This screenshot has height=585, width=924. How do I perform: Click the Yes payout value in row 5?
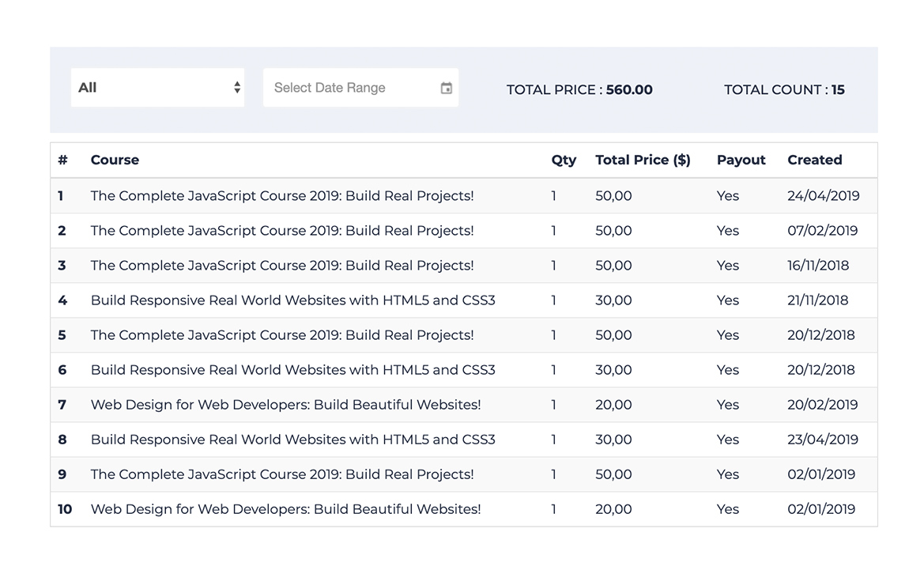point(727,335)
